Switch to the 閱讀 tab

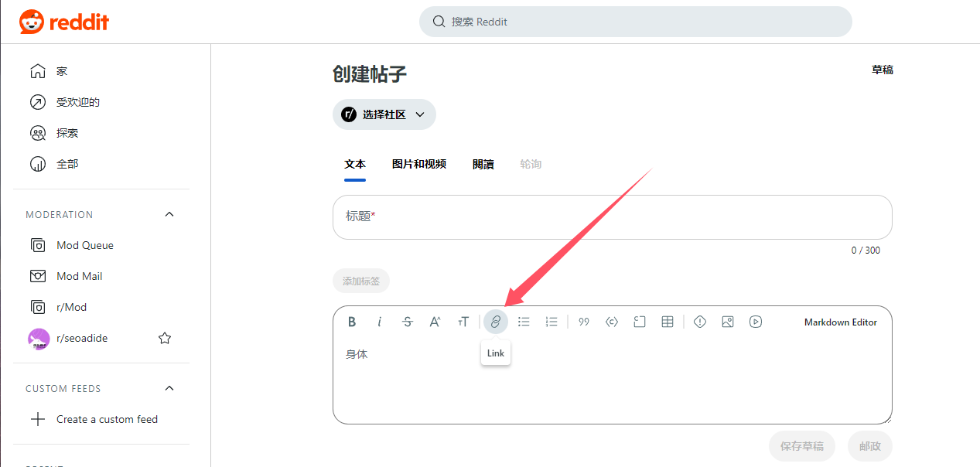coord(483,164)
